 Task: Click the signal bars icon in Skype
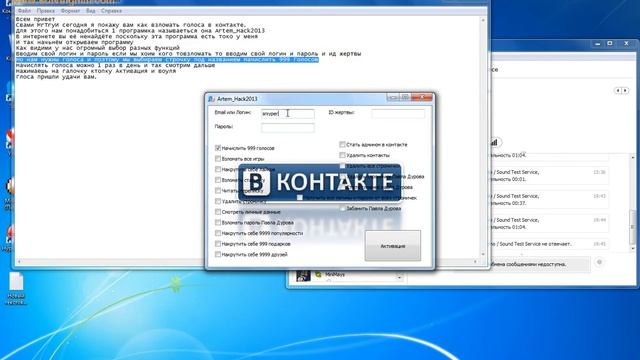tap(494, 142)
